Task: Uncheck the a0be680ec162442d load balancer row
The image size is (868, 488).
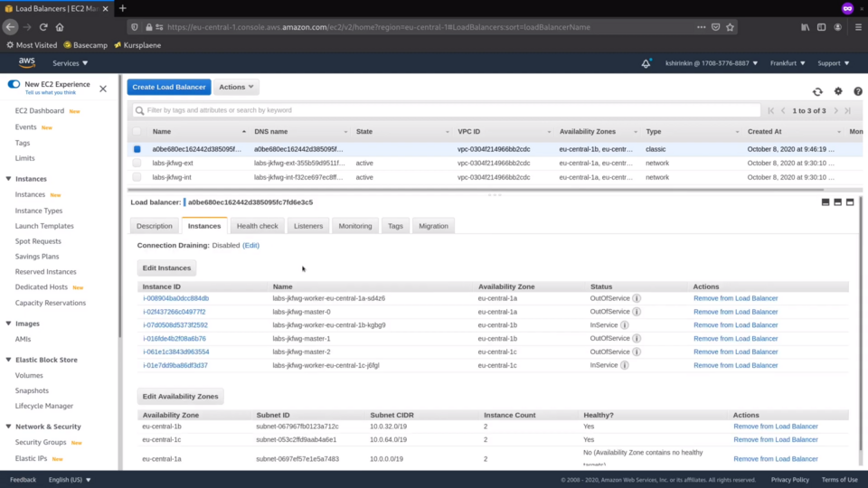Action: [137, 149]
